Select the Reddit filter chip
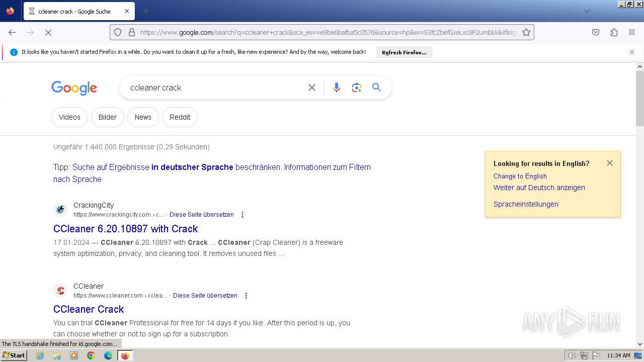Image resolution: width=644 pixels, height=362 pixels. [180, 117]
